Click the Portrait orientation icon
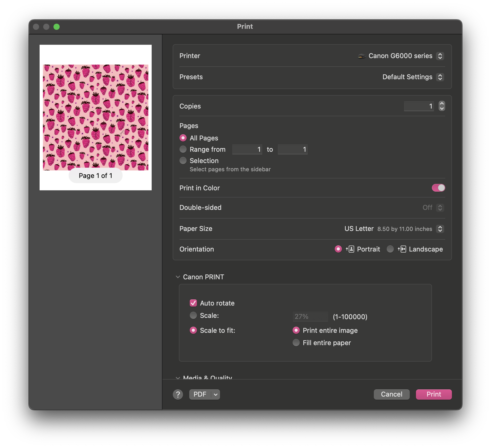 click(x=350, y=249)
